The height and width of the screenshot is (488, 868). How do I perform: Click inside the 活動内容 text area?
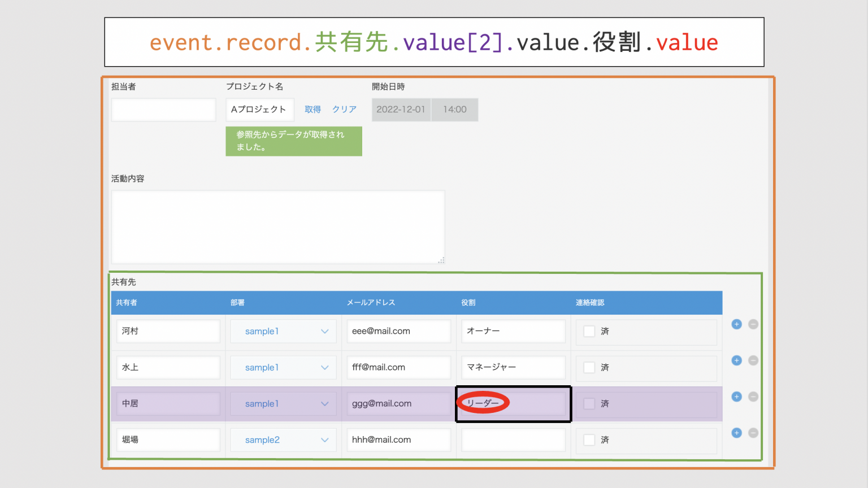pos(278,226)
